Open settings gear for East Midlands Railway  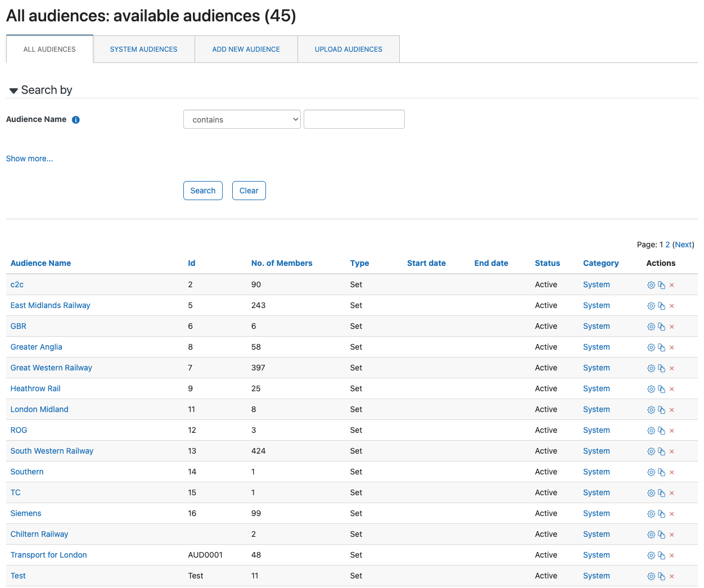(651, 306)
